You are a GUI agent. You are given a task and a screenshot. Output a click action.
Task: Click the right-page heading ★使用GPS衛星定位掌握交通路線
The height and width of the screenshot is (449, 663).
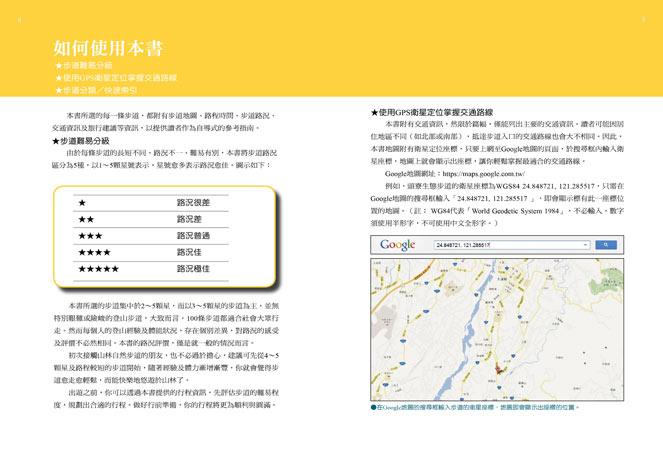pyautogui.click(x=432, y=112)
